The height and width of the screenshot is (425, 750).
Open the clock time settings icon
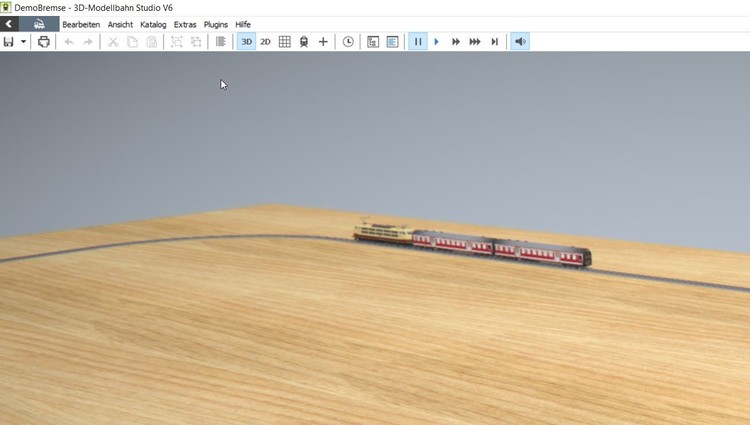tap(348, 42)
